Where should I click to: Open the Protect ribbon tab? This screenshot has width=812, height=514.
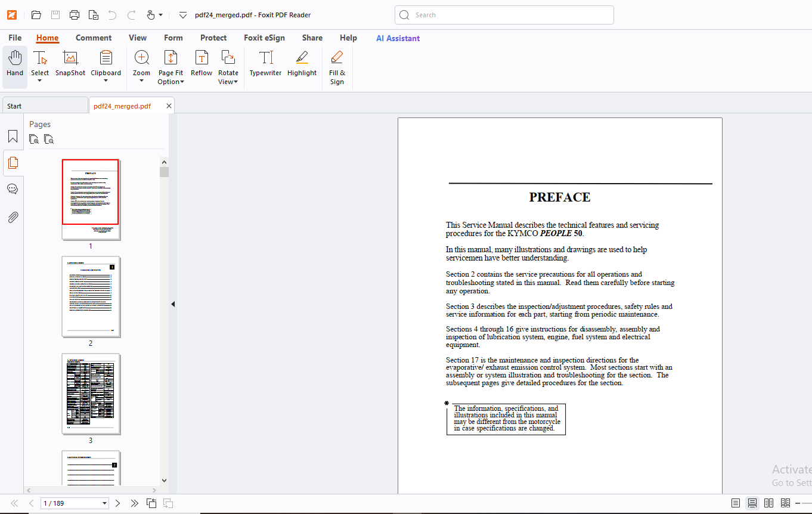[213, 38]
